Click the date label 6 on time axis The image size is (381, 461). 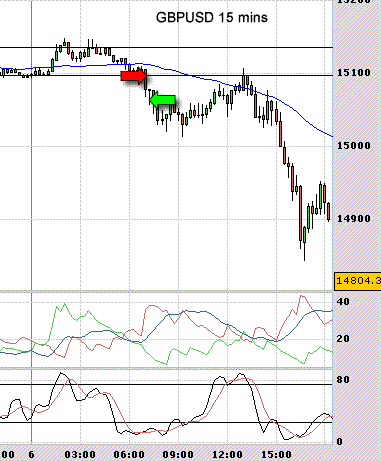click(31, 454)
